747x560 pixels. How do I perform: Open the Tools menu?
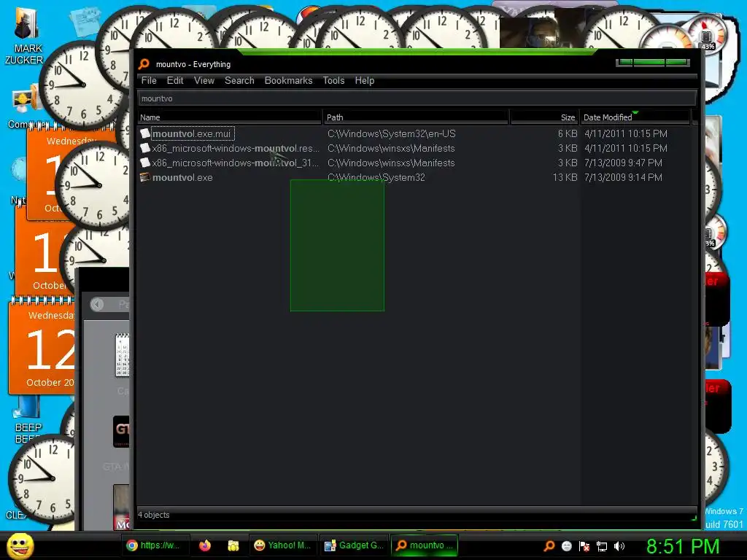pos(333,80)
